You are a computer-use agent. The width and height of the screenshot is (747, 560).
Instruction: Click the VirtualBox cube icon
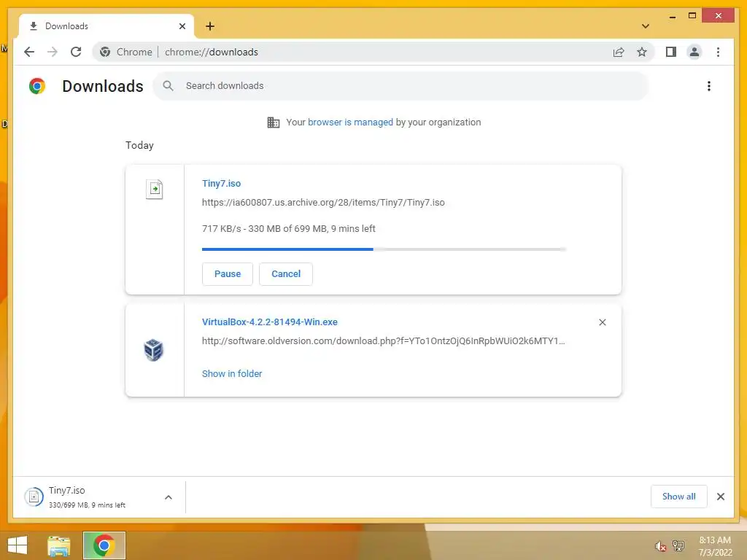coord(154,350)
